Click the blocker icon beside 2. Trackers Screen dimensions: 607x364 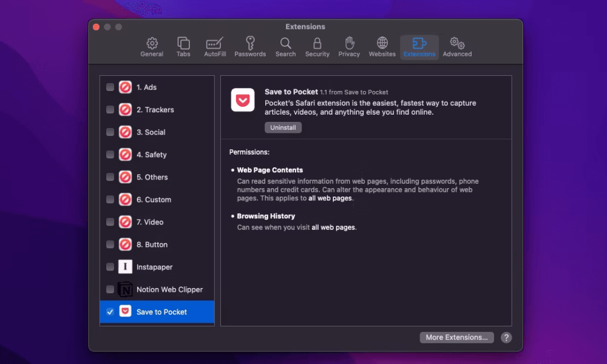(x=125, y=109)
